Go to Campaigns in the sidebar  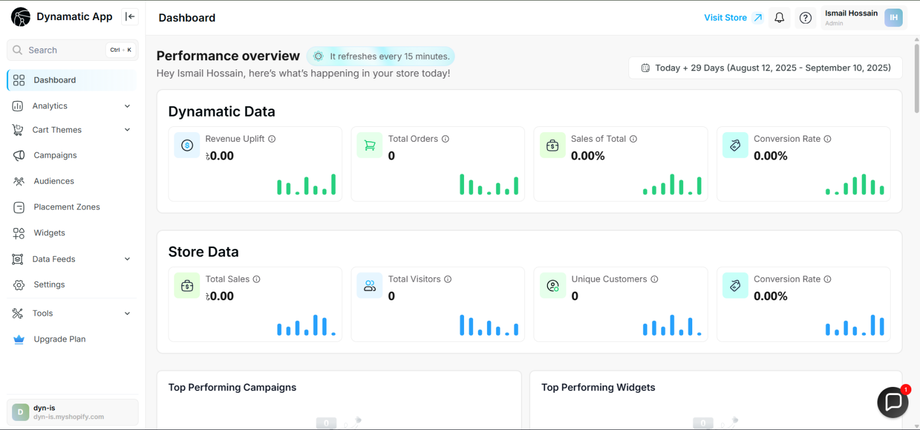pyautogui.click(x=55, y=155)
